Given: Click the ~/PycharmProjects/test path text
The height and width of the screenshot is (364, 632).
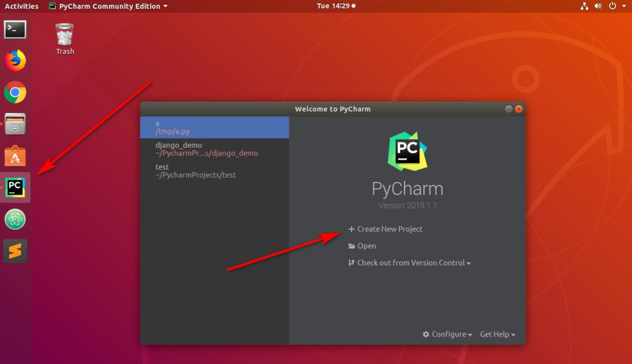Looking at the screenshot, I should (x=196, y=175).
